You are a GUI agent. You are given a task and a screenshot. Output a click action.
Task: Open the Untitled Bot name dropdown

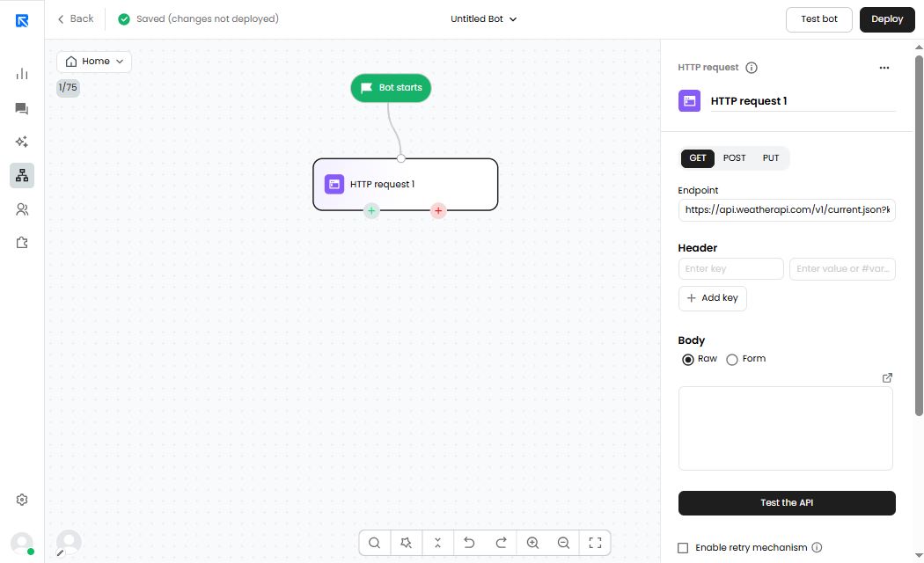(483, 18)
